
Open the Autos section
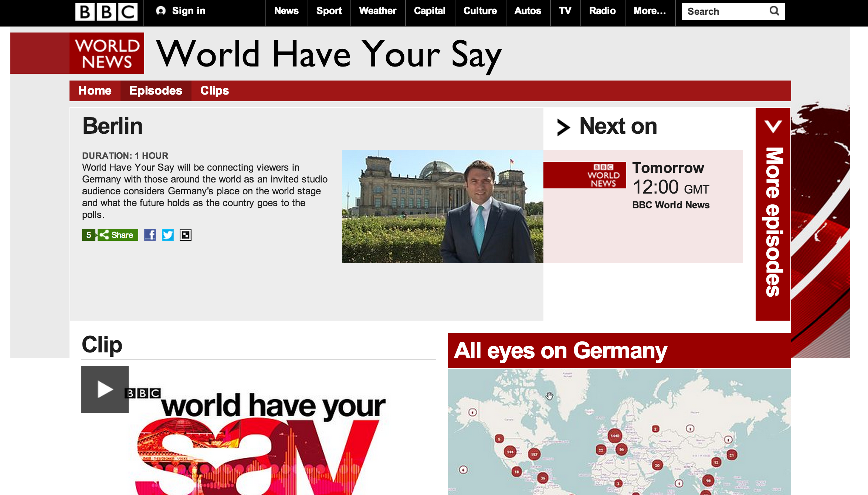click(x=528, y=11)
